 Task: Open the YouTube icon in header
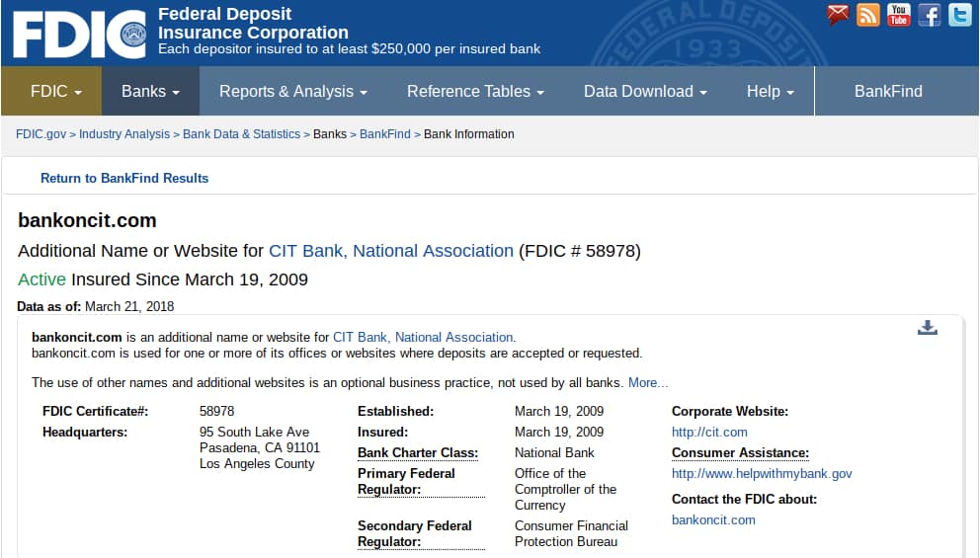[899, 15]
